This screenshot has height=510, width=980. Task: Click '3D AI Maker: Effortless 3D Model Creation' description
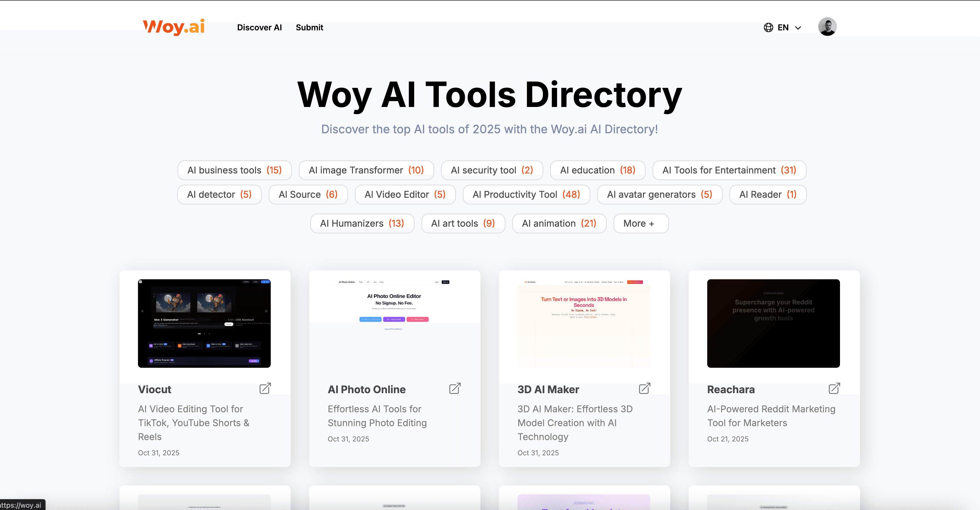click(575, 422)
